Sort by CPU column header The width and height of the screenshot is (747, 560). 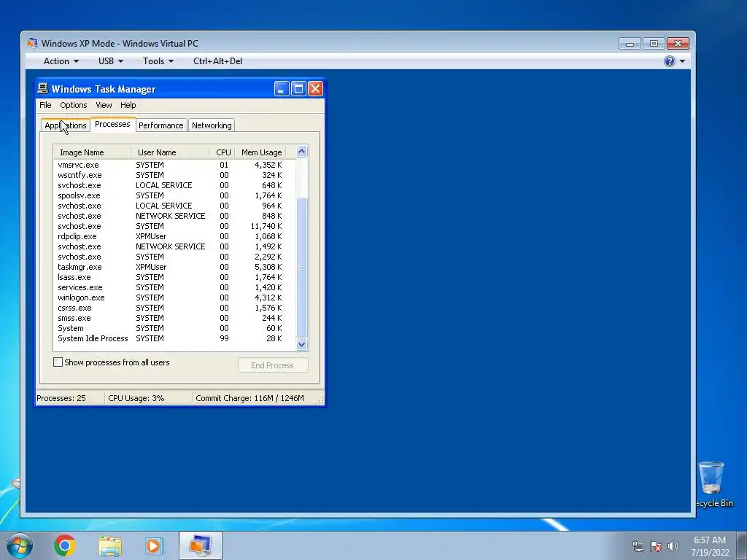click(x=222, y=152)
